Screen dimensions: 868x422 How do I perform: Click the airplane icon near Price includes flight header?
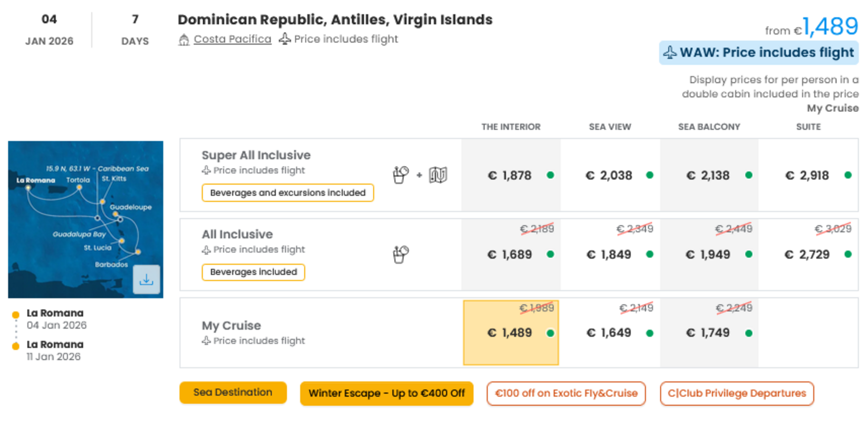pyautogui.click(x=285, y=39)
